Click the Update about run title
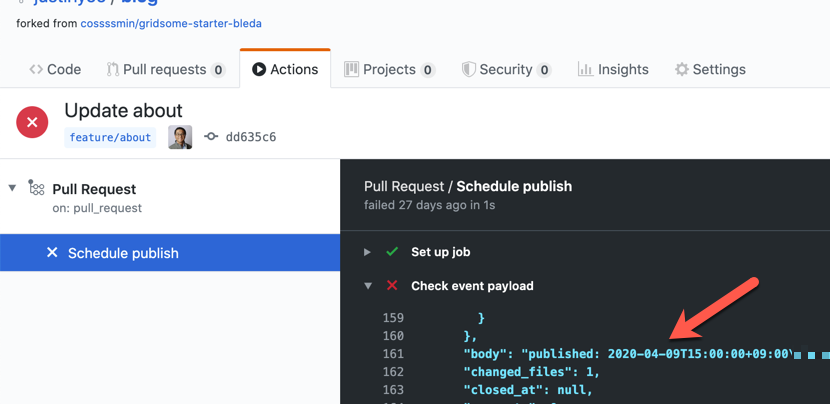The height and width of the screenshot is (404, 830). 123,110
